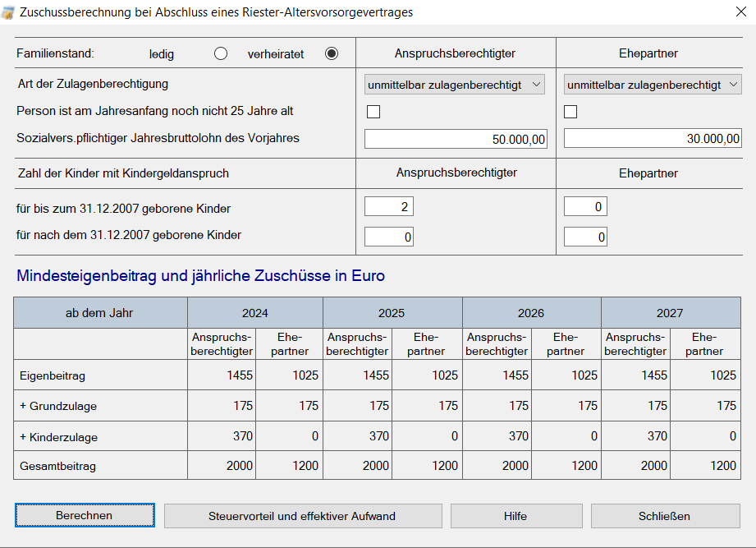Click the Hilfe button

click(515, 516)
